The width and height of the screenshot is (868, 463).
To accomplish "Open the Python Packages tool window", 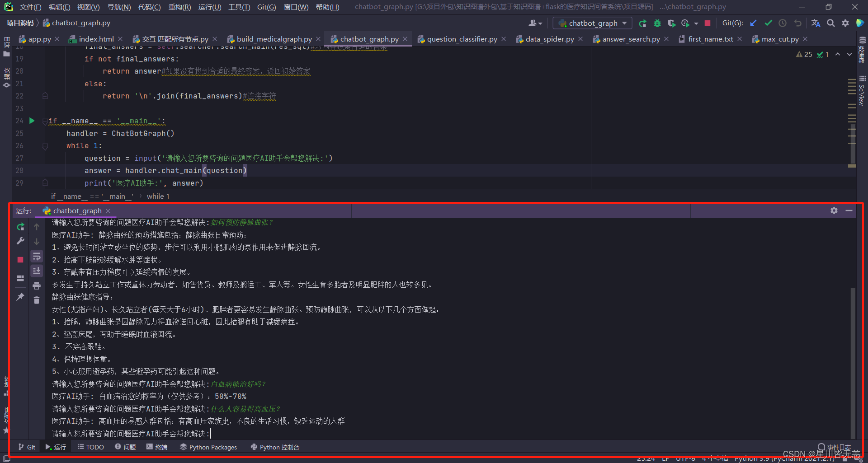I will [208, 447].
